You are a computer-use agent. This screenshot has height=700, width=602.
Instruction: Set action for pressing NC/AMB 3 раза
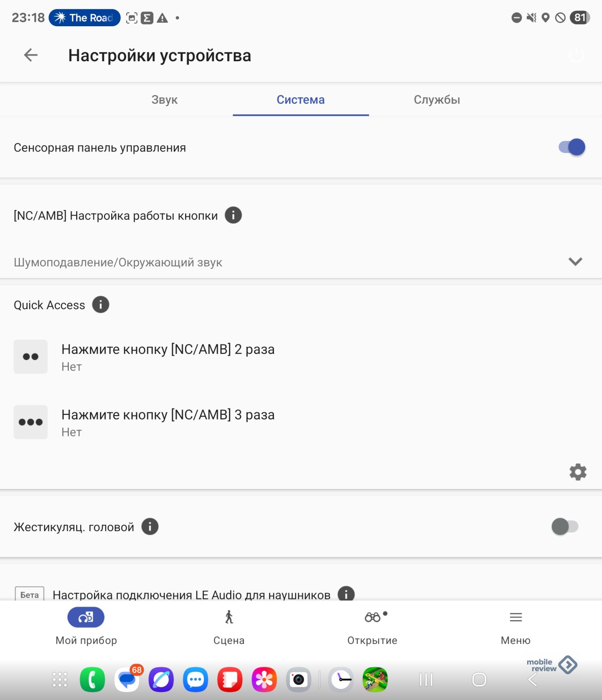(301, 422)
